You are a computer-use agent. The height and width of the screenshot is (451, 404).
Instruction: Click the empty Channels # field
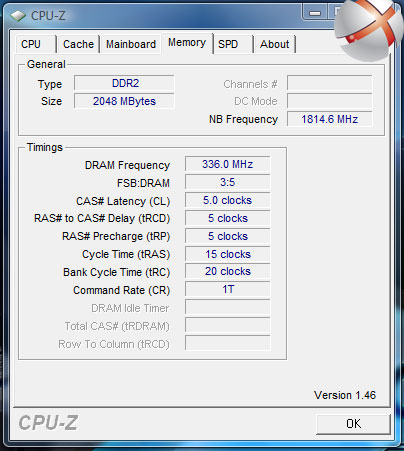[329, 83]
